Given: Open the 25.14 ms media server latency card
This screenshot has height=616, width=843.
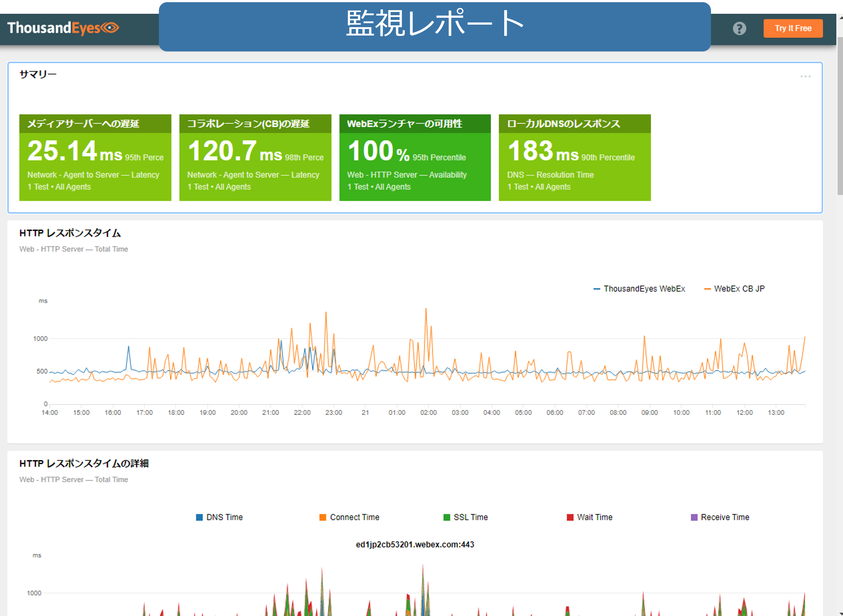Looking at the screenshot, I should pos(95,158).
